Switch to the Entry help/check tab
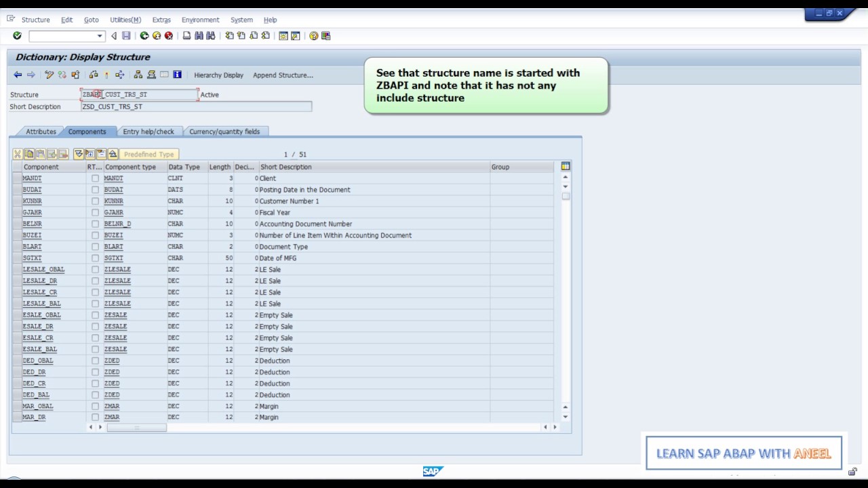This screenshot has width=868, height=488. (x=149, y=131)
